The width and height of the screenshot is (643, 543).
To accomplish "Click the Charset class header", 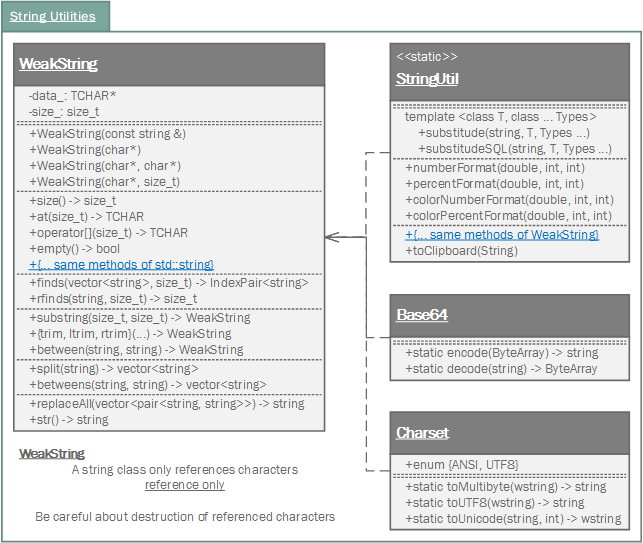I will pos(422,433).
